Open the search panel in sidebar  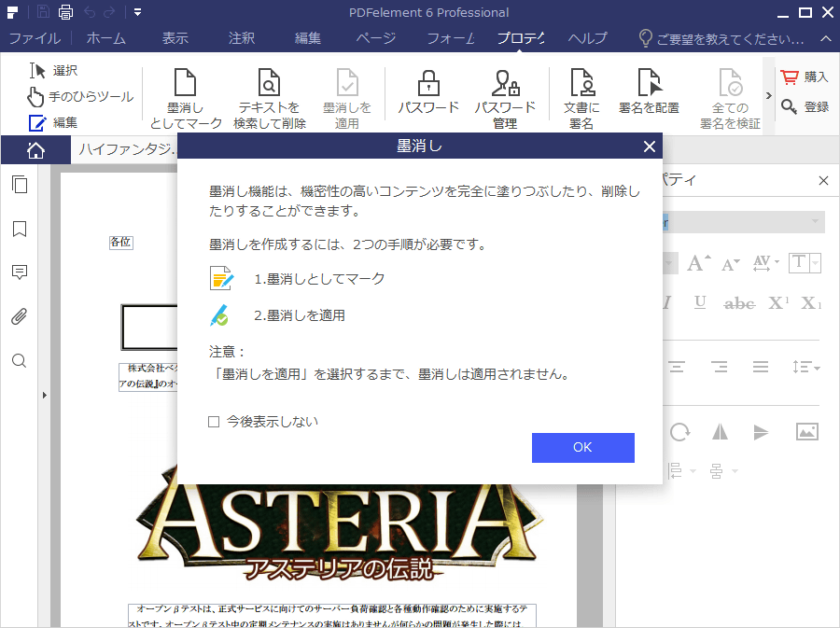pos(20,360)
